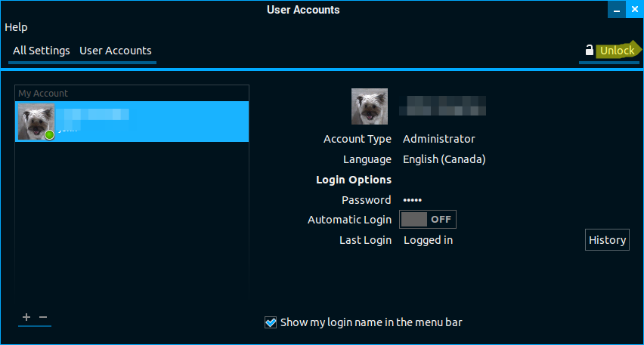644x345 pixels.
Task: Click the padlock icon beside Unlock
Action: pyautogui.click(x=589, y=51)
